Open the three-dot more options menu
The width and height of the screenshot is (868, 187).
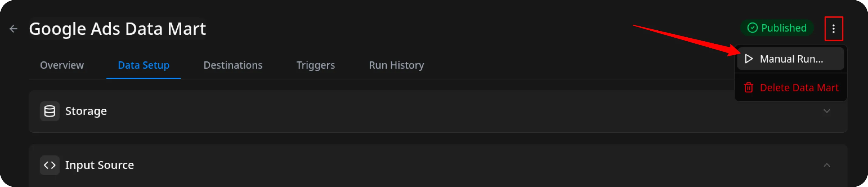833,29
